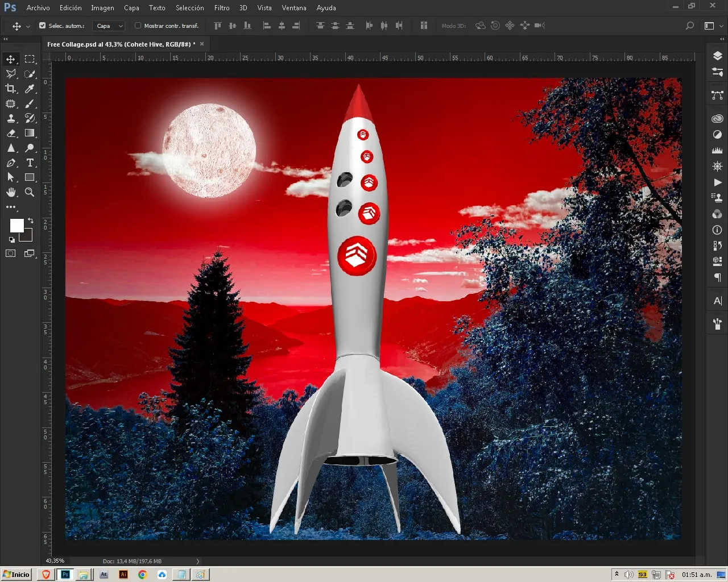Open the Creative Cloud Libraries panel
The image size is (728, 582).
point(717,119)
